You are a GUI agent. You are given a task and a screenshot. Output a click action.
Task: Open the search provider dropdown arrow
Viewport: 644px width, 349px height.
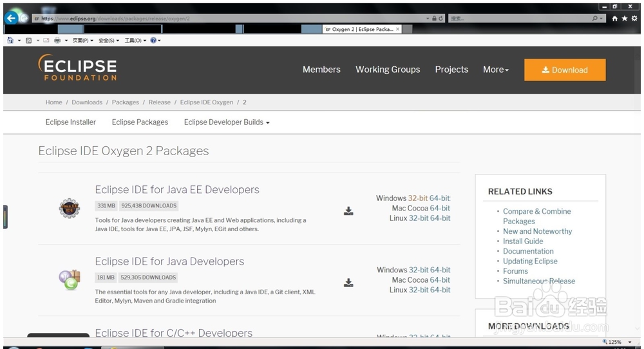tap(601, 19)
